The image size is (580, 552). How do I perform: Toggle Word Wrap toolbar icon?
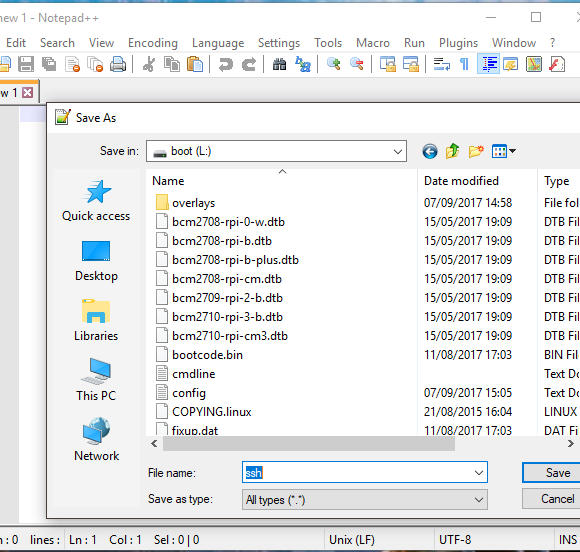[x=442, y=64]
